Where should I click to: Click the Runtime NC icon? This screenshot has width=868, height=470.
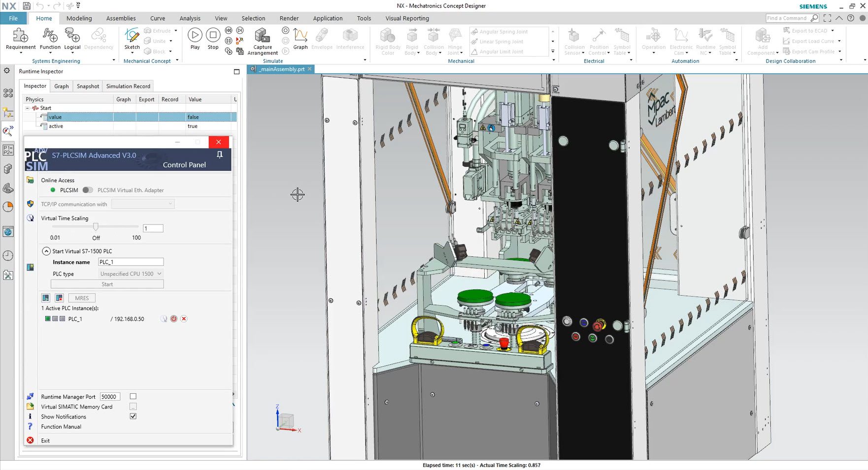705,35
